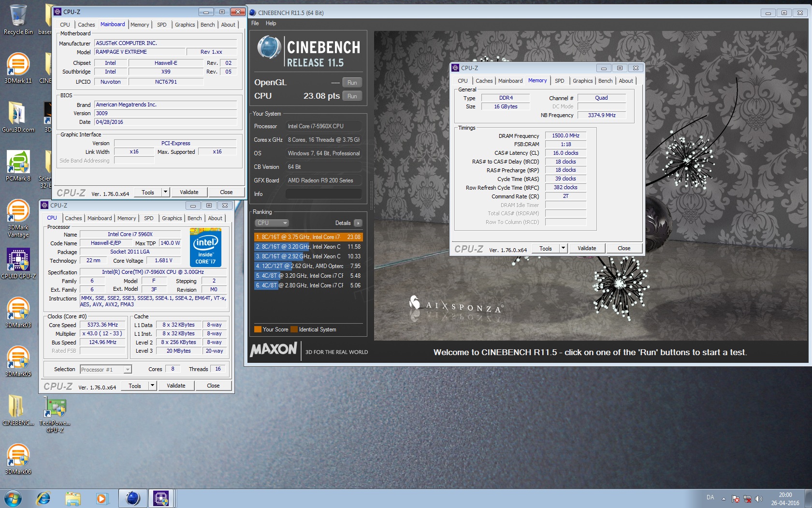Image resolution: width=812 pixels, height=508 pixels.
Task: Open Tools dropdown arrow in CPU tab CPU-Z
Action: pos(152,386)
